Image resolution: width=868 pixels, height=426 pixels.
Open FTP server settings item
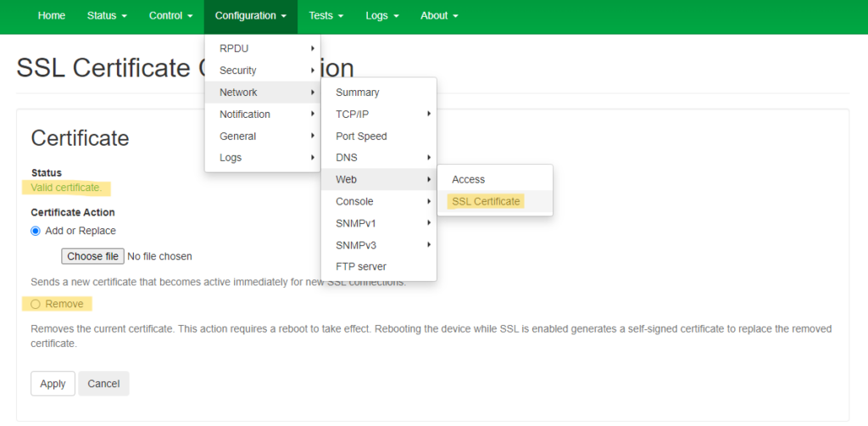pyautogui.click(x=361, y=266)
